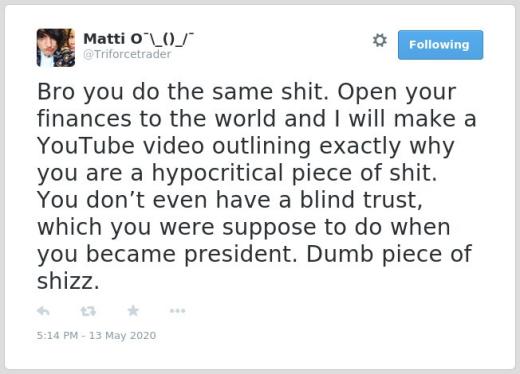Open the gear user actions menu
The width and height of the screenshot is (520, 374).
379,40
